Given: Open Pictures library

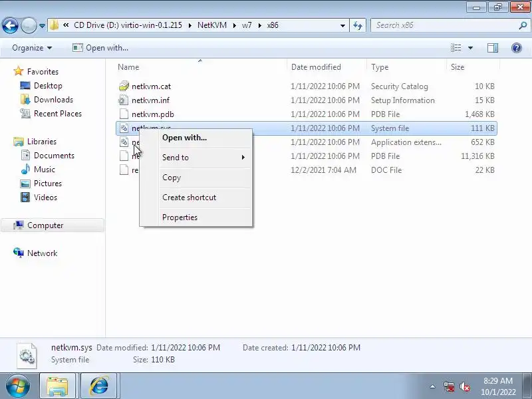Looking at the screenshot, I should coord(47,184).
